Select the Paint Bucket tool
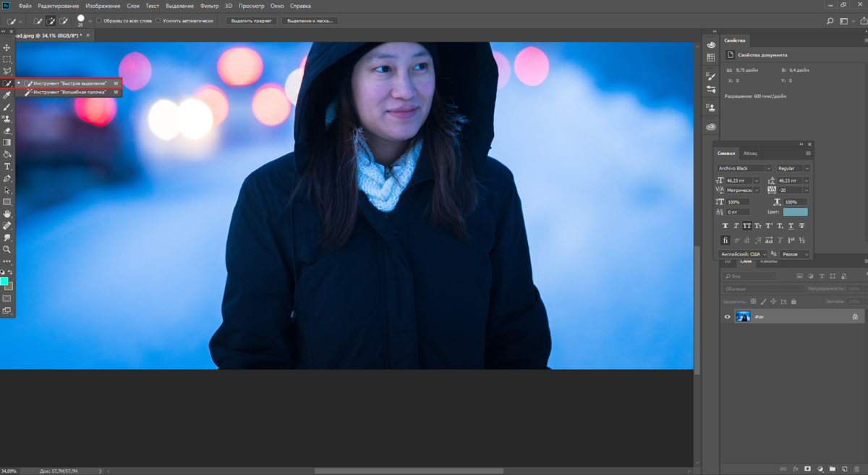The width and height of the screenshot is (868, 475). click(7, 154)
